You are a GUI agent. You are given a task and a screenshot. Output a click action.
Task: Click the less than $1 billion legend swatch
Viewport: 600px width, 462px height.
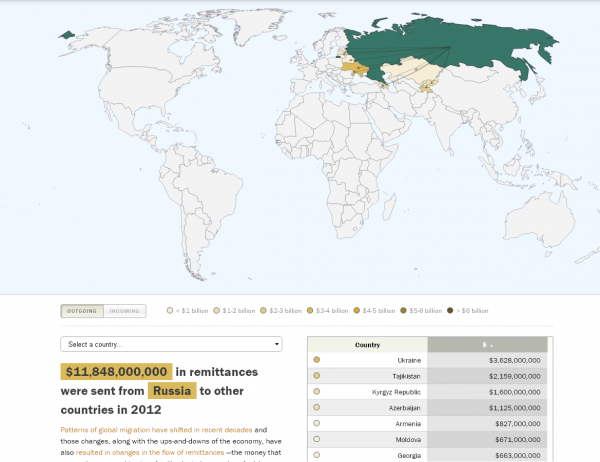pyautogui.click(x=170, y=310)
